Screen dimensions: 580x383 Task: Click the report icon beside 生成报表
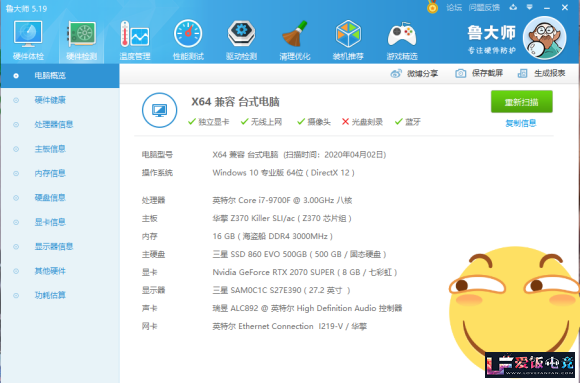pos(522,73)
